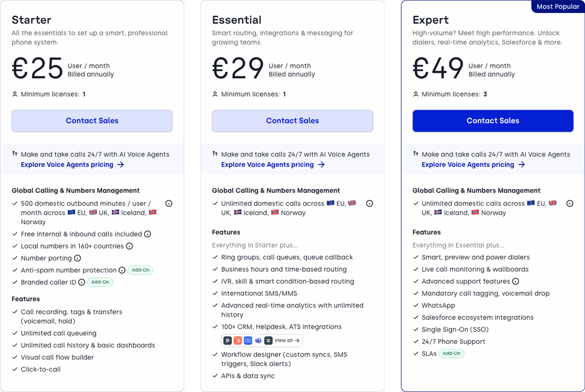Open the Branded caller ID info icon
585x392 pixels.
(x=82, y=282)
